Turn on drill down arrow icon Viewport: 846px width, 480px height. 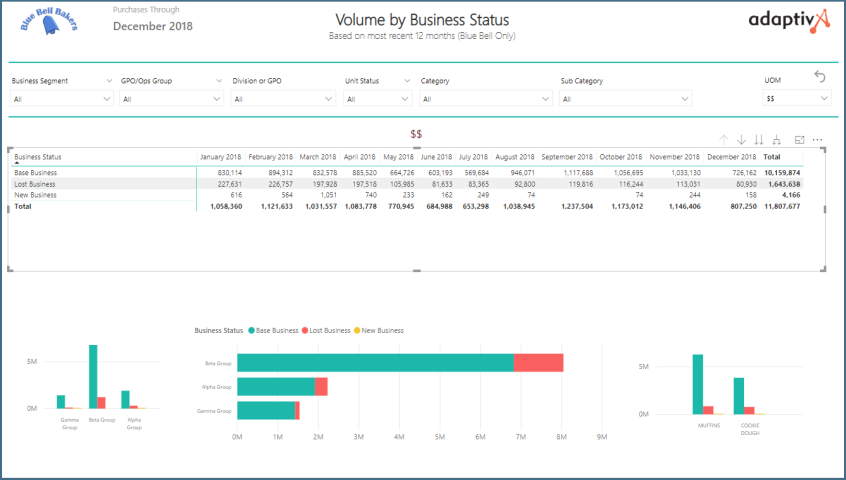click(741, 140)
